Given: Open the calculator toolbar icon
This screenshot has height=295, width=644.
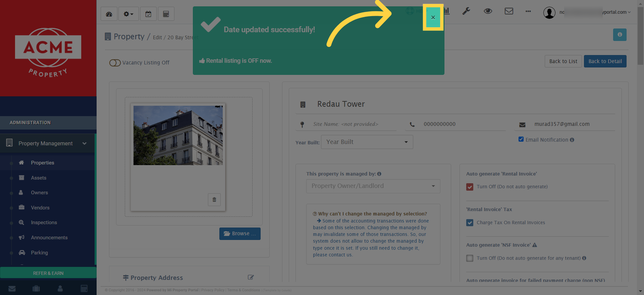Looking at the screenshot, I should click(x=166, y=14).
